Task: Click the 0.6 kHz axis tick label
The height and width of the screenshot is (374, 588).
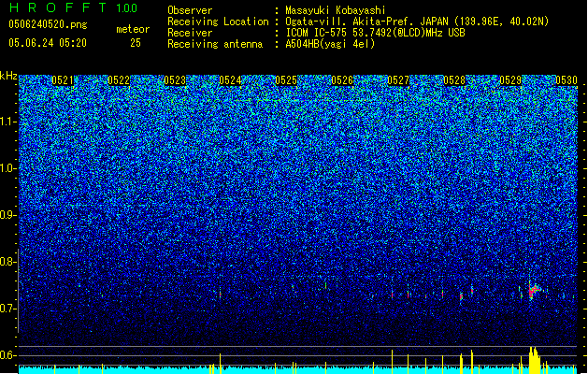Action: point(7,355)
